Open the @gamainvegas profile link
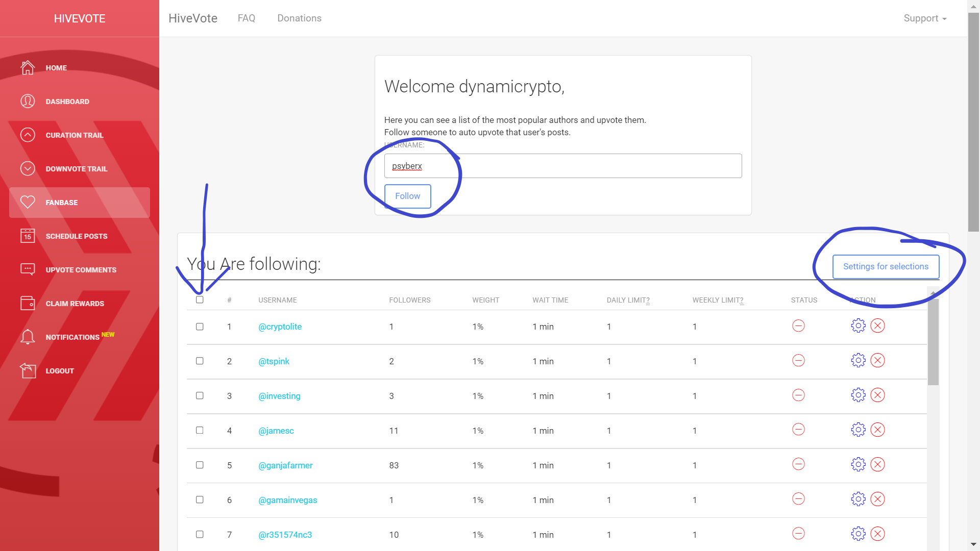The width and height of the screenshot is (980, 551). tap(287, 500)
